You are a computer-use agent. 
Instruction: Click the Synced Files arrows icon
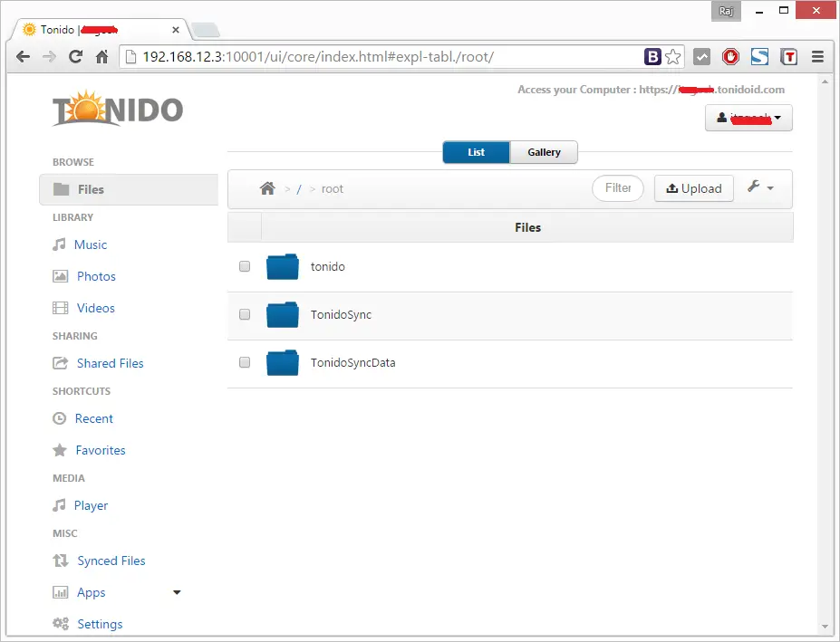[x=61, y=561]
